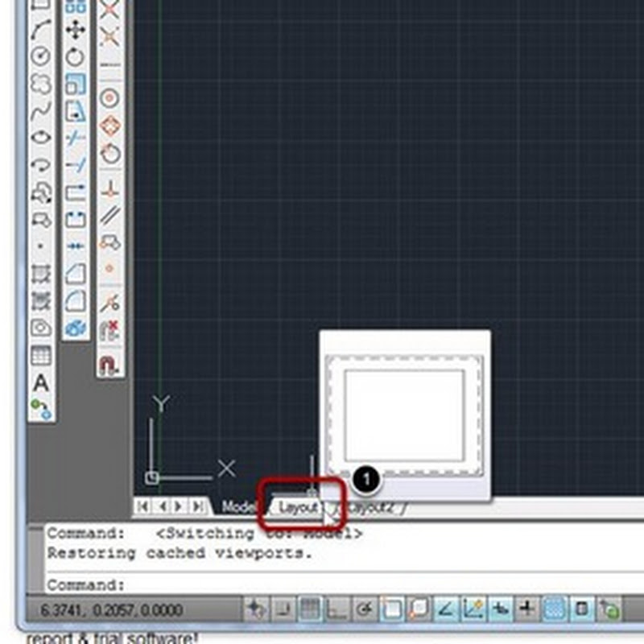Open the Gradient fill tool
The height and width of the screenshot is (644, 644).
[x=41, y=300]
